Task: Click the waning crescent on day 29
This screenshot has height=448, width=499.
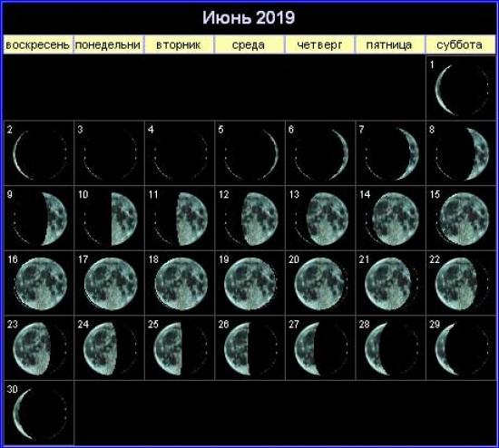Action: (x=462, y=349)
